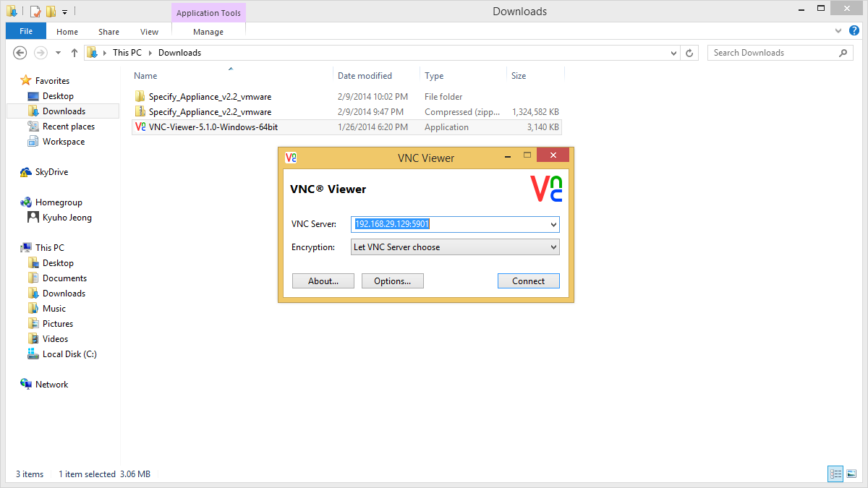This screenshot has height=488, width=868.
Task: Open the Home ribbon tab
Action: pos(67,32)
